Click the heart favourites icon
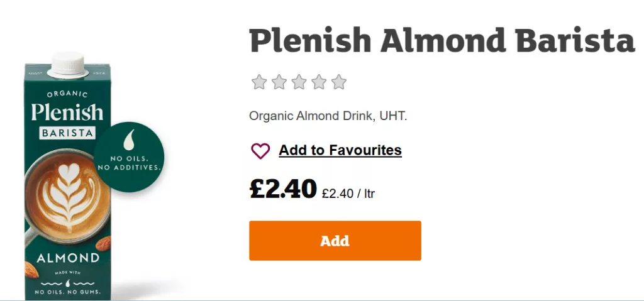The height and width of the screenshot is (301, 644). point(260,151)
